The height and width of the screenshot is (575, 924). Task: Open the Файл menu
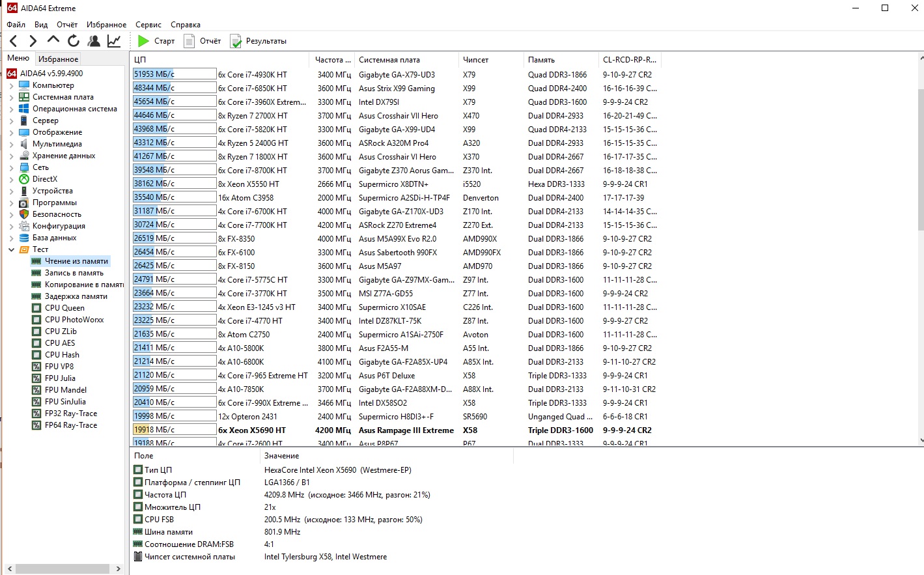coord(16,25)
